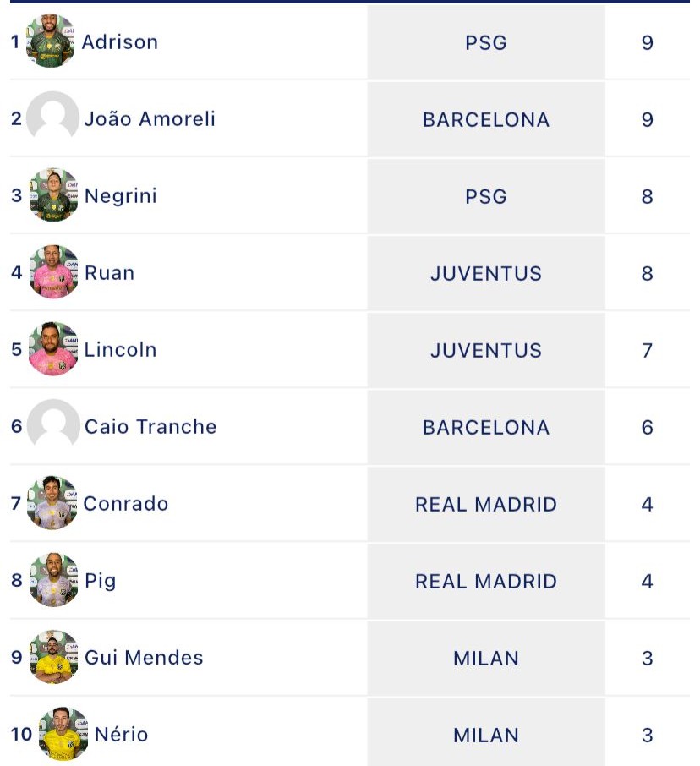Select the João Amoreli name
This screenshot has width=700, height=766.
150,118
